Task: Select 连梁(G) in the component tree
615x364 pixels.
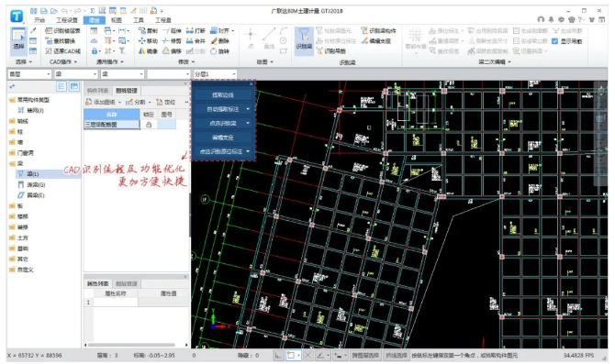Action: tap(36, 184)
